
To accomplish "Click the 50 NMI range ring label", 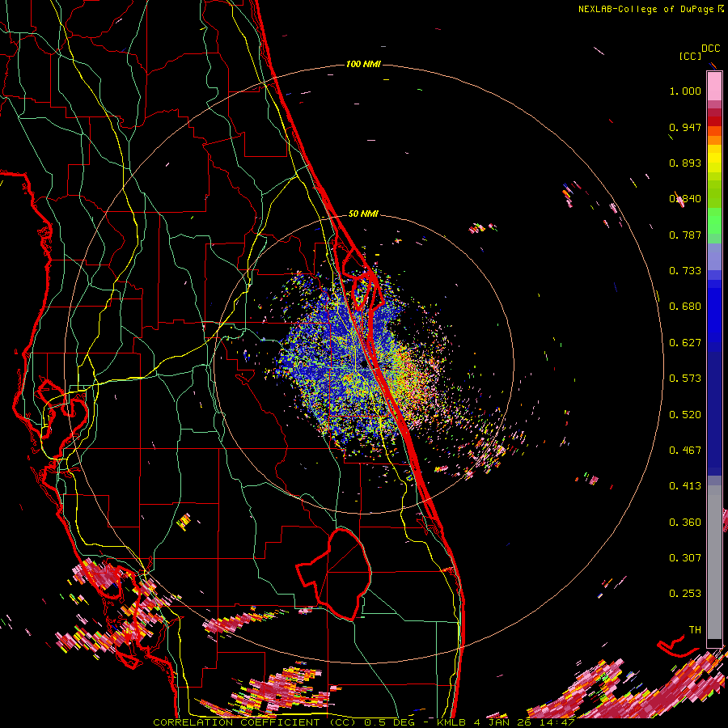I will tap(363, 214).
